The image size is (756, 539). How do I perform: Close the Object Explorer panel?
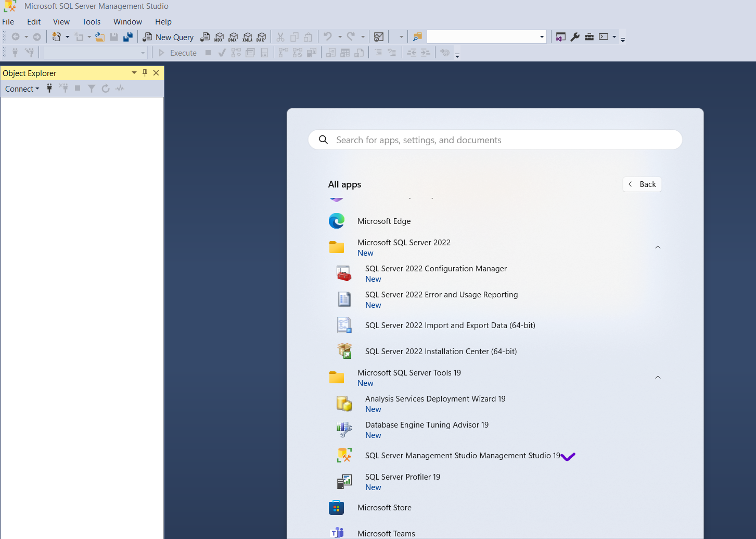tap(156, 73)
